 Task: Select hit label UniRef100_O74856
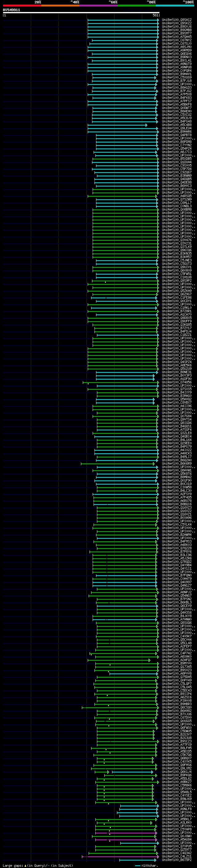pos(177,382)
